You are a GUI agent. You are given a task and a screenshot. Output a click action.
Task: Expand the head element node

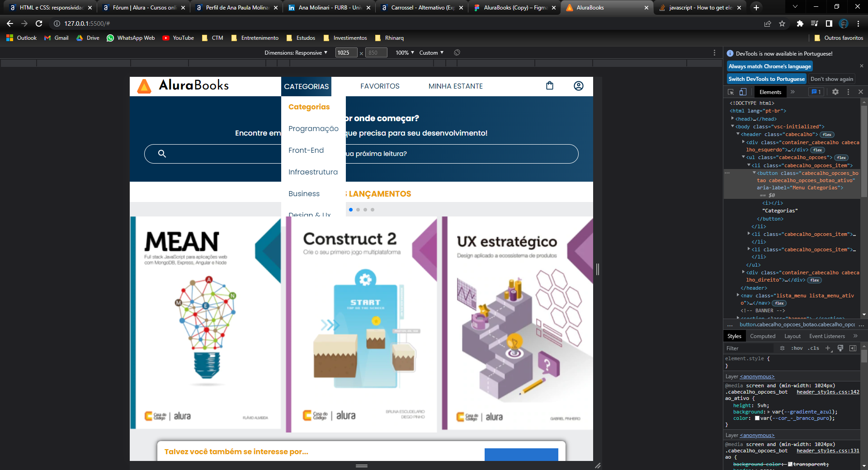coord(732,118)
